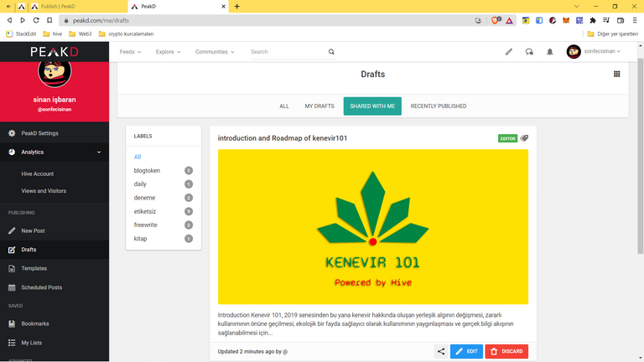
Task: Click the address bar URL
Action: (x=101, y=20)
